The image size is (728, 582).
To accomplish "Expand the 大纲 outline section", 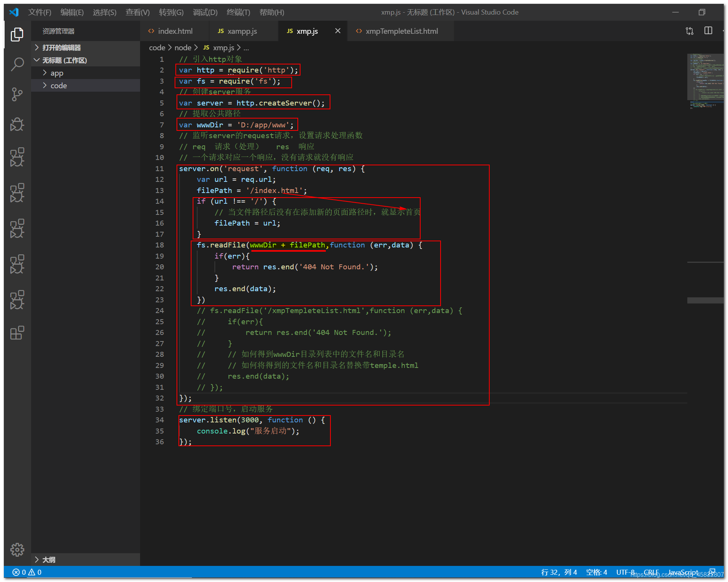I will (x=85, y=559).
